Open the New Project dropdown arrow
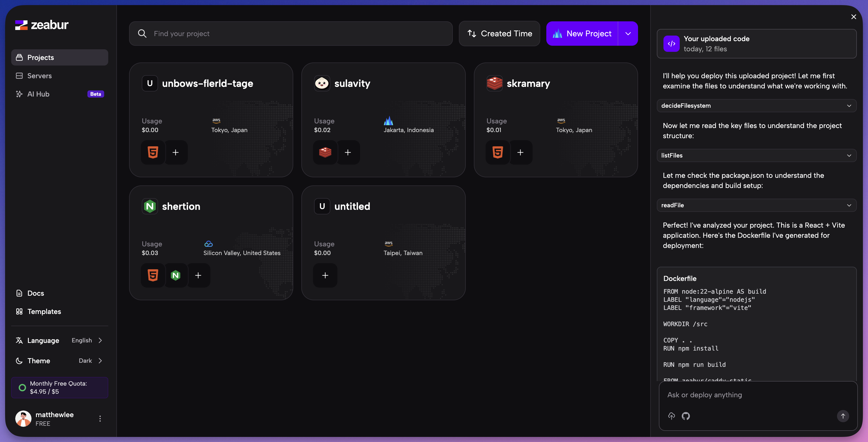 pos(628,34)
